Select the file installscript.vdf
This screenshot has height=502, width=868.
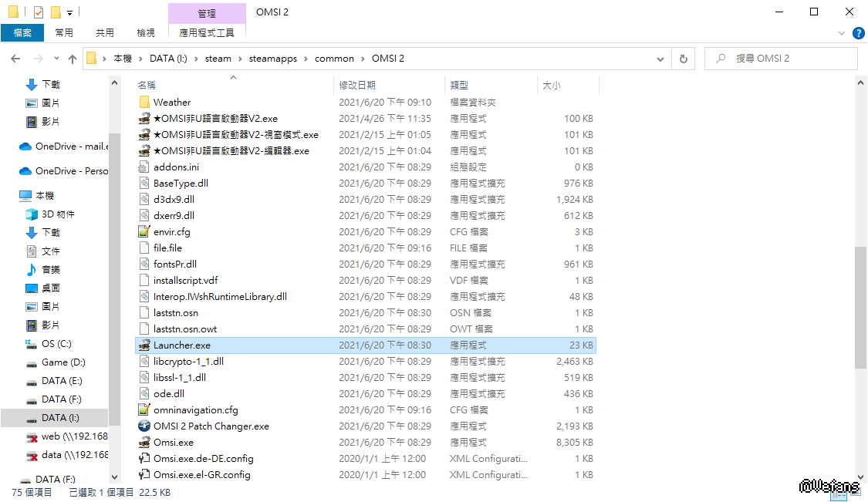pyautogui.click(x=185, y=281)
